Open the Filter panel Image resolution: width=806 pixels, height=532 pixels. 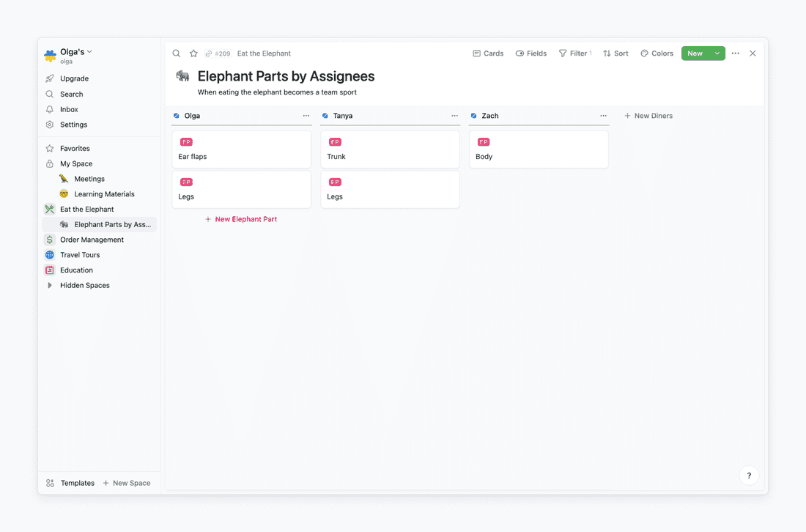coord(574,53)
